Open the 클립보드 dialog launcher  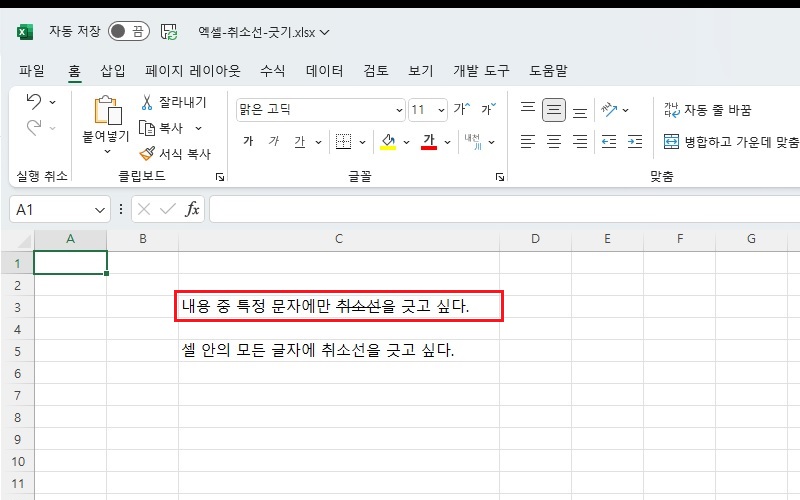click(219, 177)
